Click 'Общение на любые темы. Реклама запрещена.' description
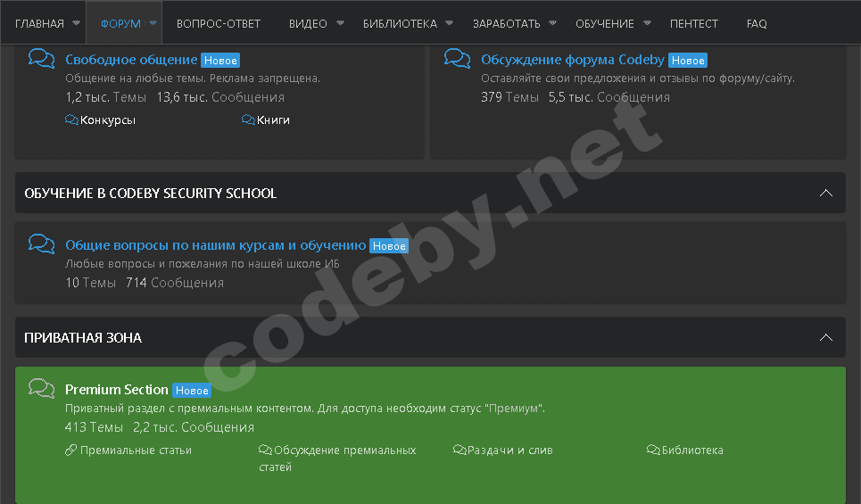Viewport: 861px width, 504px height. click(193, 78)
